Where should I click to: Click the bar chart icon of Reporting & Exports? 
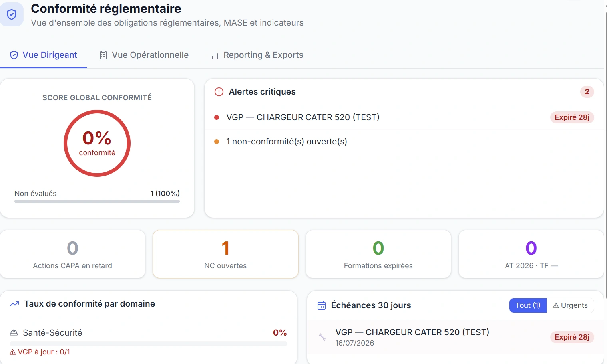pyautogui.click(x=215, y=55)
